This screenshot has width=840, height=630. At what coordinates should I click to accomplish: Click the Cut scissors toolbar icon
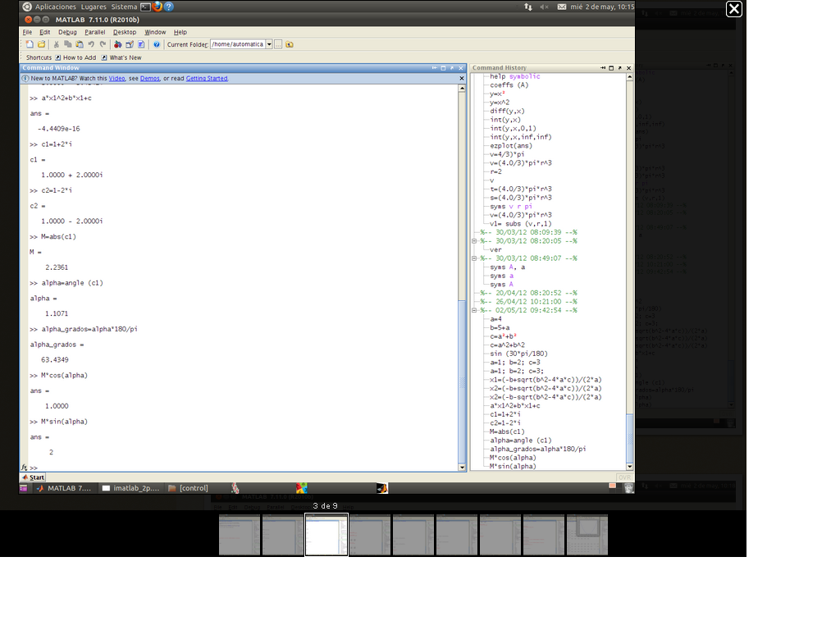pyautogui.click(x=57, y=44)
